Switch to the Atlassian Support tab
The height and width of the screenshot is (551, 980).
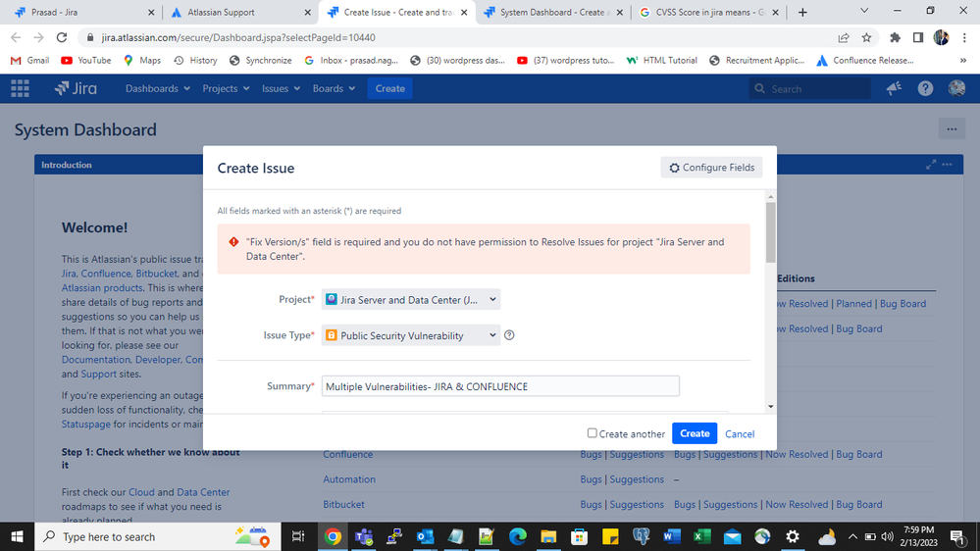pyautogui.click(x=240, y=13)
